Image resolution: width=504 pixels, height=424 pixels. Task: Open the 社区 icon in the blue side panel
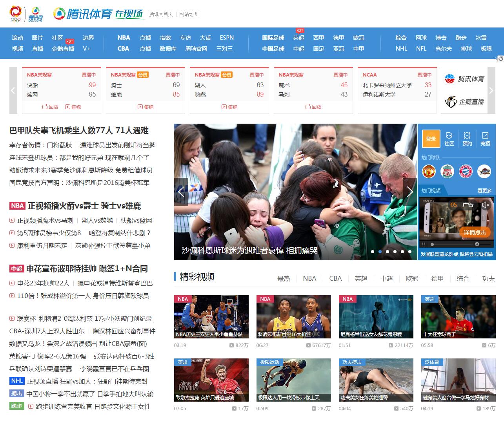(449, 139)
